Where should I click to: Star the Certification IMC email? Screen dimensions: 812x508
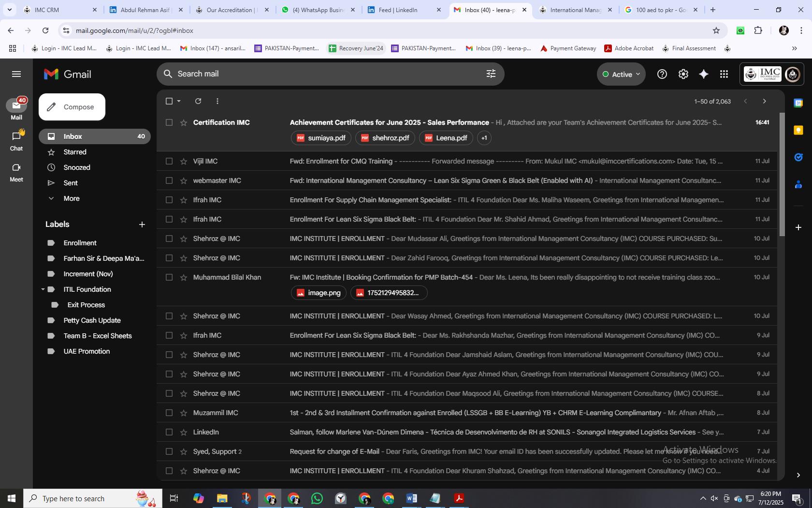(x=183, y=122)
